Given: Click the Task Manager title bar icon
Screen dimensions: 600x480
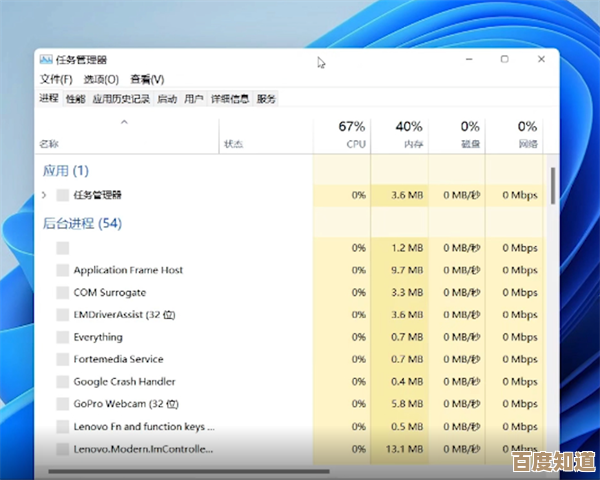Looking at the screenshot, I should [46, 60].
